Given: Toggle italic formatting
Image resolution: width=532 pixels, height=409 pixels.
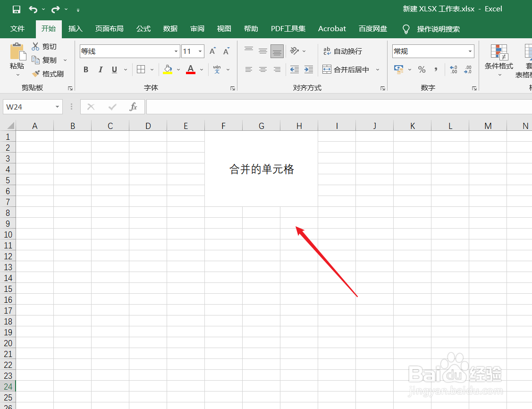Looking at the screenshot, I should click(x=101, y=69).
